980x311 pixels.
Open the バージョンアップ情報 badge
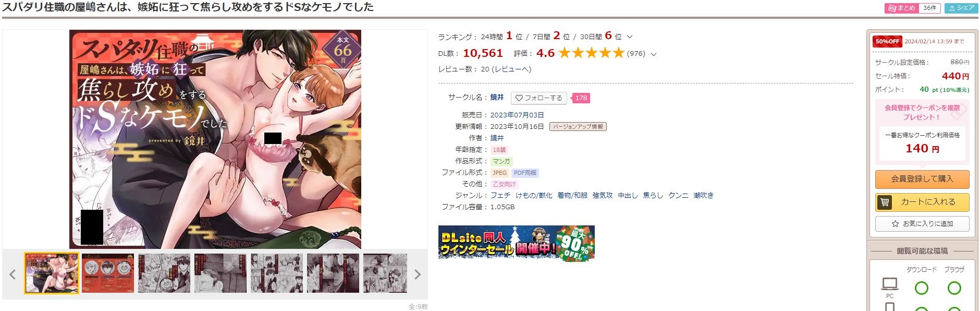[x=578, y=126]
